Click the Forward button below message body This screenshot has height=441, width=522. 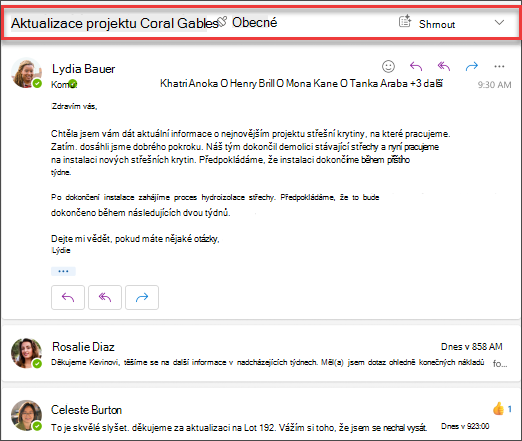pyautogui.click(x=142, y=297)
